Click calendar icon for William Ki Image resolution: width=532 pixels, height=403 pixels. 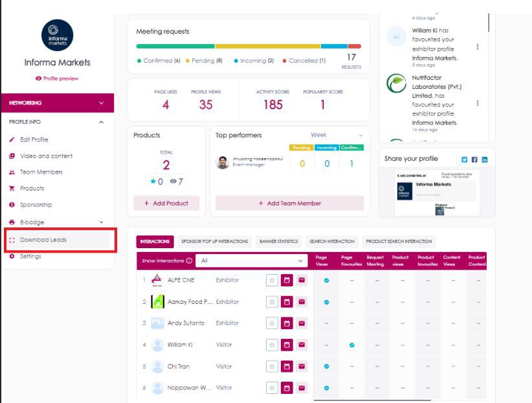[x=287, y=345]
